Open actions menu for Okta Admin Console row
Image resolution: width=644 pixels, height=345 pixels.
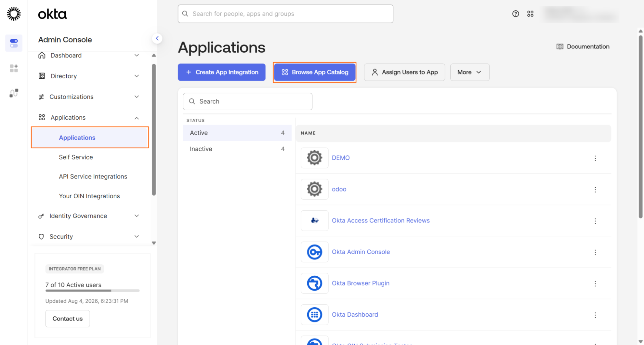pyautogui.click(x=595, y=252)
